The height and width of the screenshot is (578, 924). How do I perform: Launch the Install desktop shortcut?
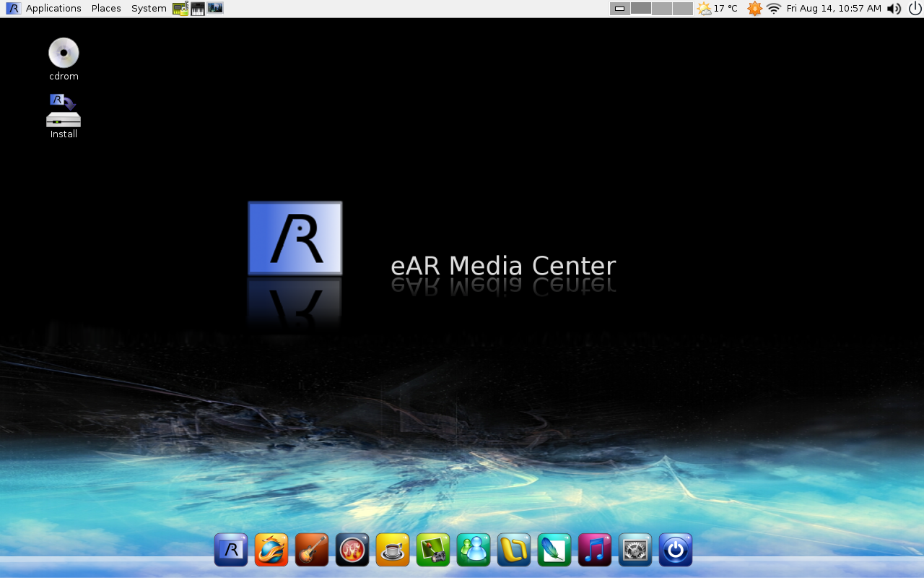pyautogui.click(x=64, y=112)
